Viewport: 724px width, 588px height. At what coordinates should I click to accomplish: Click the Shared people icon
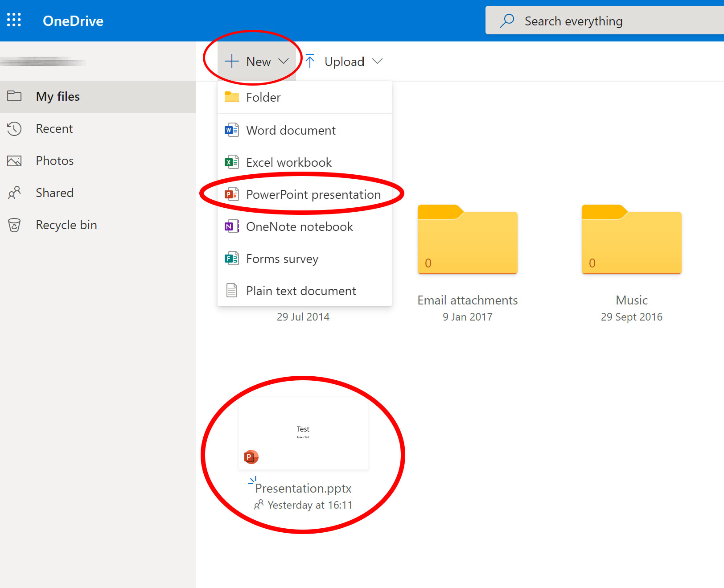14,193
